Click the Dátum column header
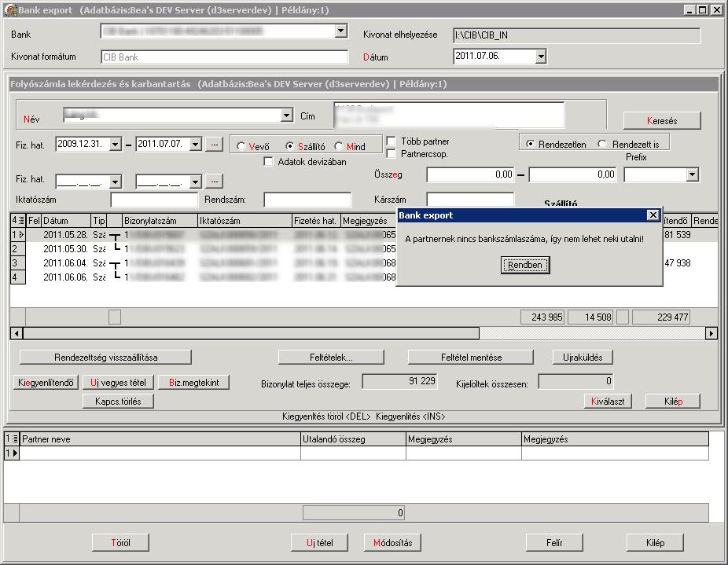The image size is (728, 565). click(66, 221)
